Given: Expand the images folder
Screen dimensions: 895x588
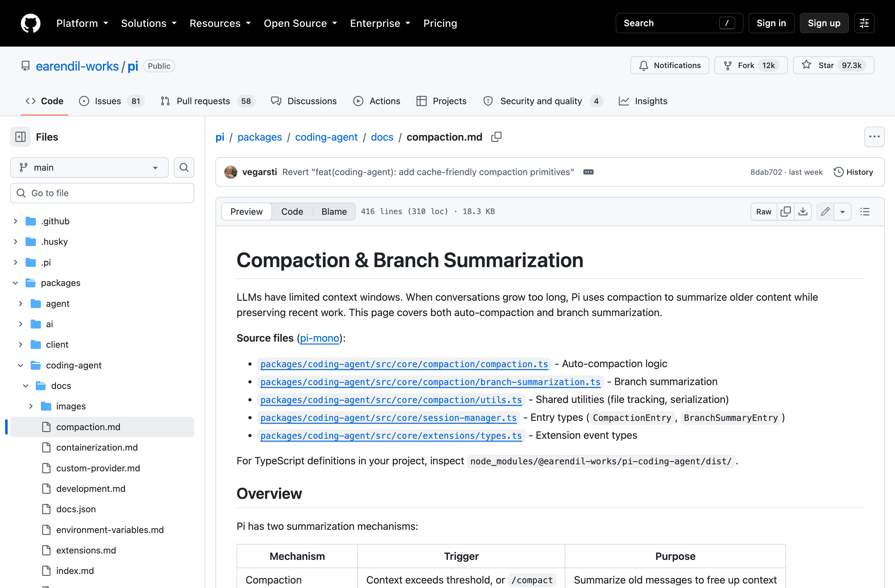Looking at the screenshot, I should pyautogui.click(x=31, y=406).
